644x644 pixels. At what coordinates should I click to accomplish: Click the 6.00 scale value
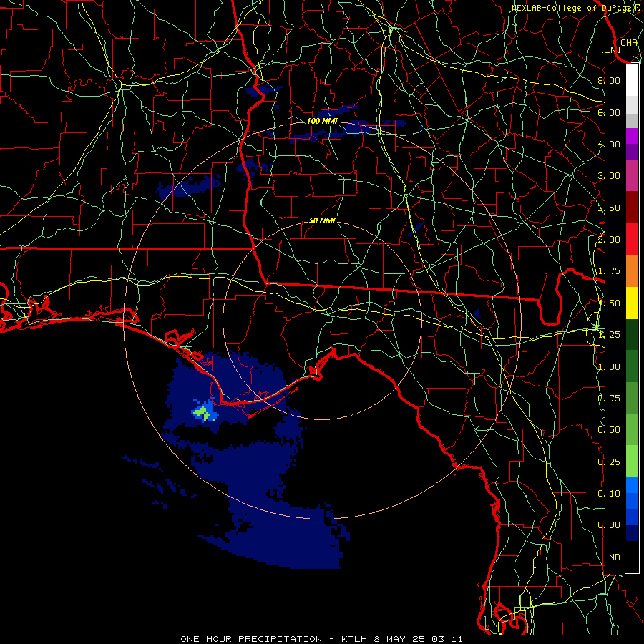[x=609, y=112]
